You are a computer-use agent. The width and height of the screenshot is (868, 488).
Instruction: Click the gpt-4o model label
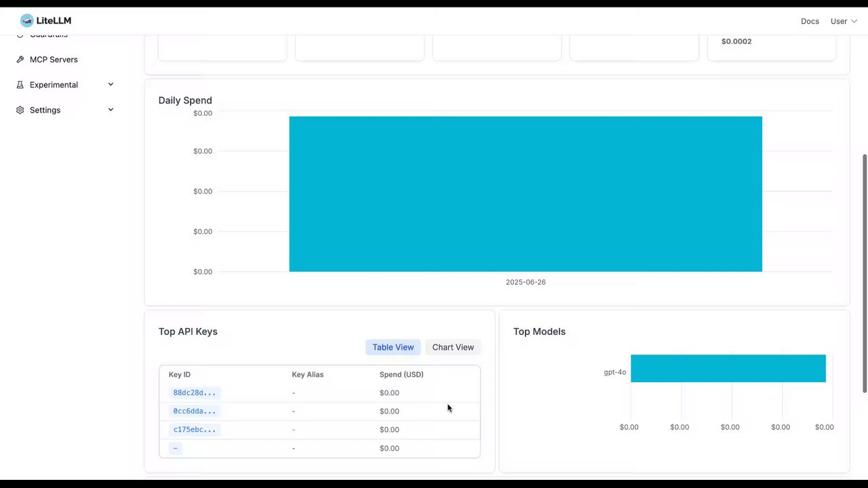click(615, 372)
